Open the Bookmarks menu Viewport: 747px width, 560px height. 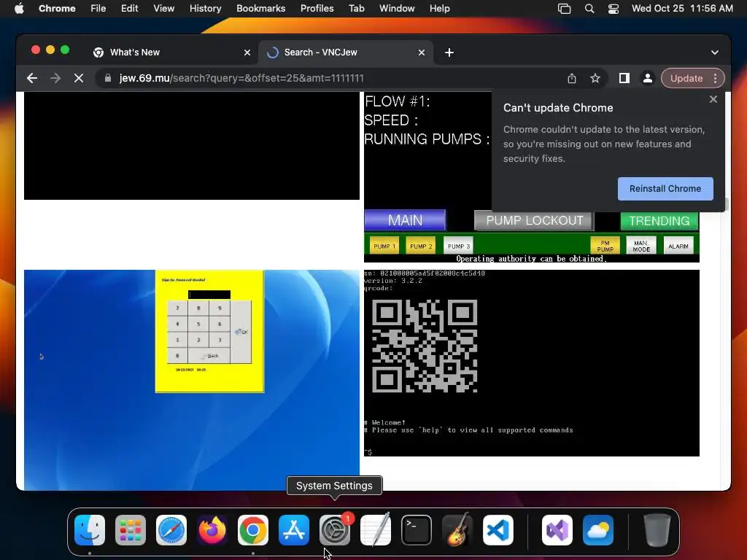260,9
